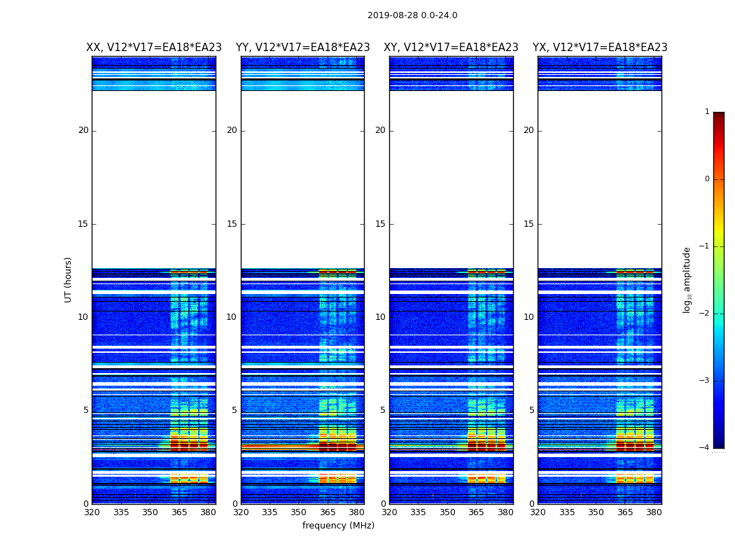Viewport: 735px width, 560px height.
Task: Select the YY panel title text
Action: pyautogui.click(x=302, y=48)
